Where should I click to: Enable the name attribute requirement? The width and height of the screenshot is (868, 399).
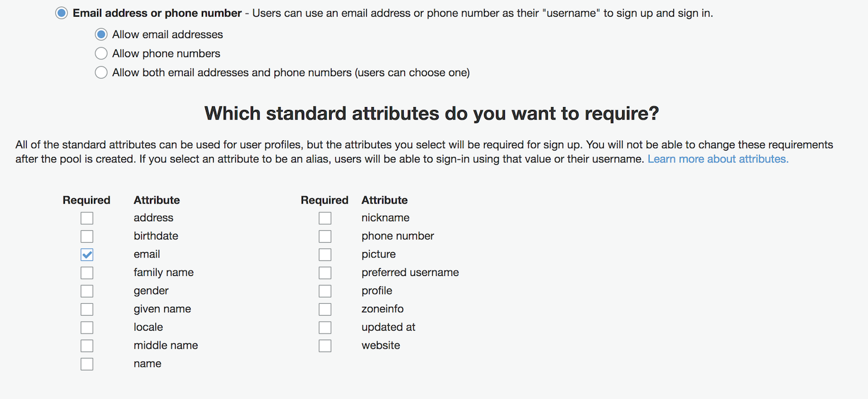pyautogui.click(x=86, y=363)
